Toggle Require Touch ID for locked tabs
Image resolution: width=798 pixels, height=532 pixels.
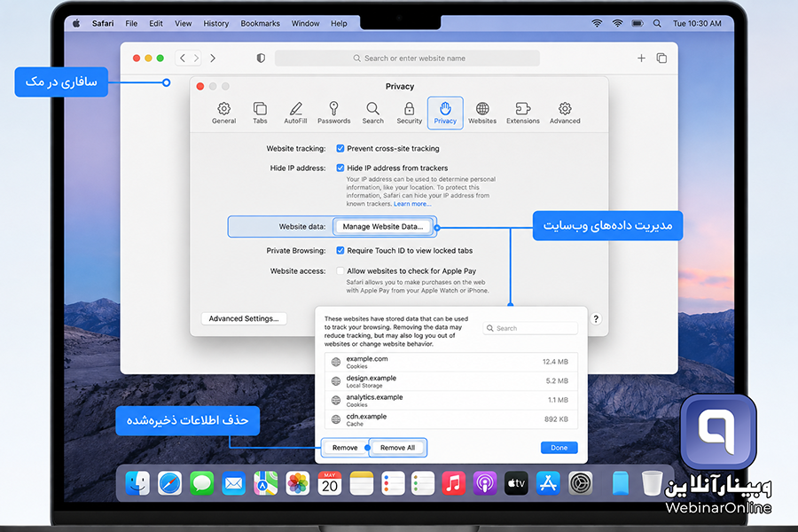pos(340,250)
